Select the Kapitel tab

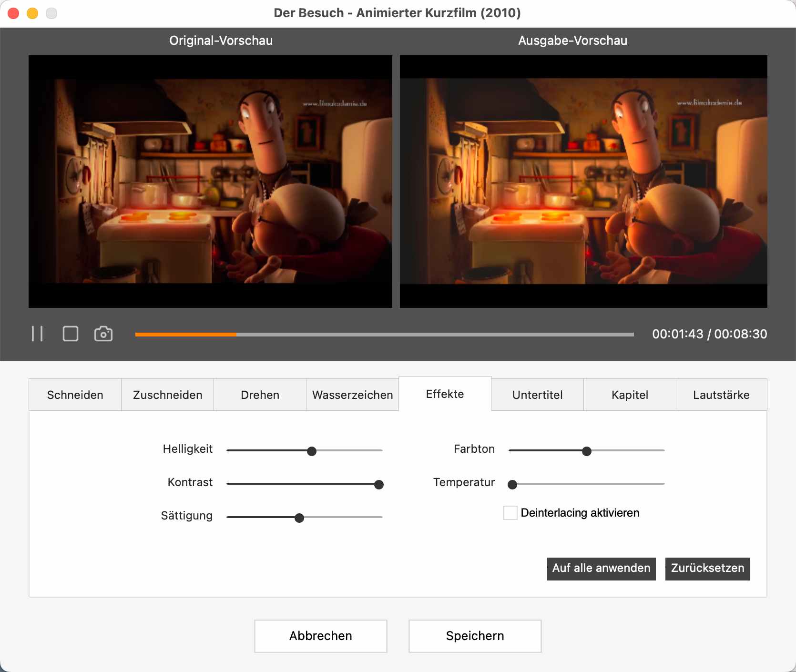[x=630, y=395]
